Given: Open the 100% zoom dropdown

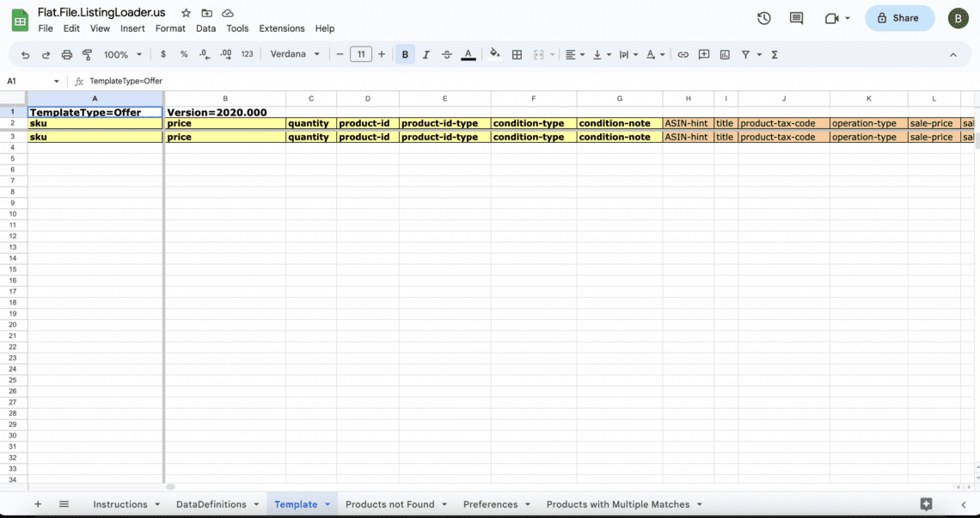Looking at the screenshot, I should pyautogui.click(x=122, y=54).
